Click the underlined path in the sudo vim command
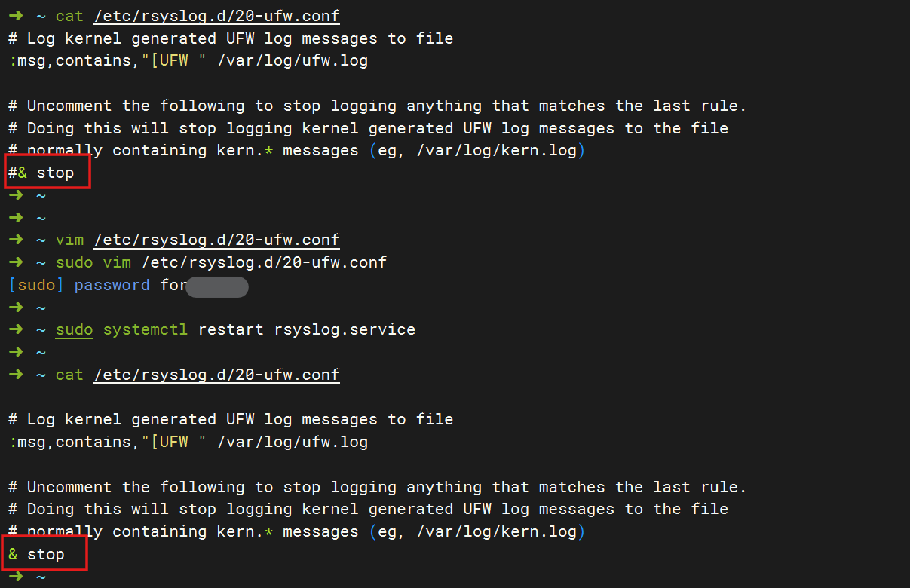Image resolution: width=910 pixels, height=588 pixels. pos(264,262)
